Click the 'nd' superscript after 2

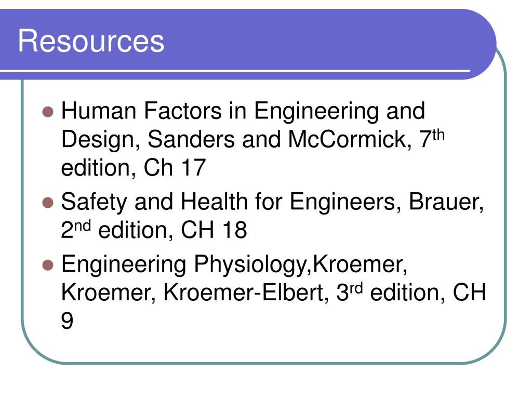pyautogui.click(x=83, y=225)
